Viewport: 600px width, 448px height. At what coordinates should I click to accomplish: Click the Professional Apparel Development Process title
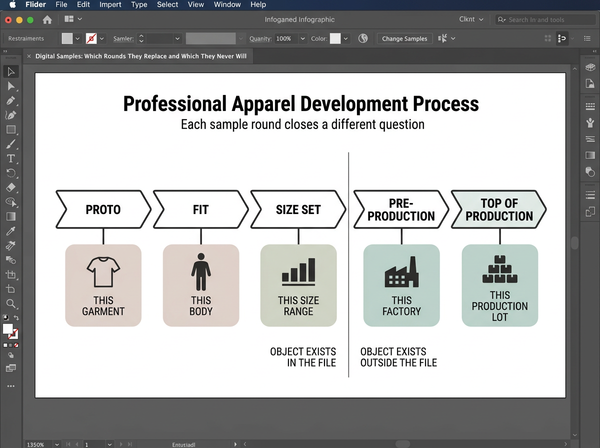coord(301,104)
